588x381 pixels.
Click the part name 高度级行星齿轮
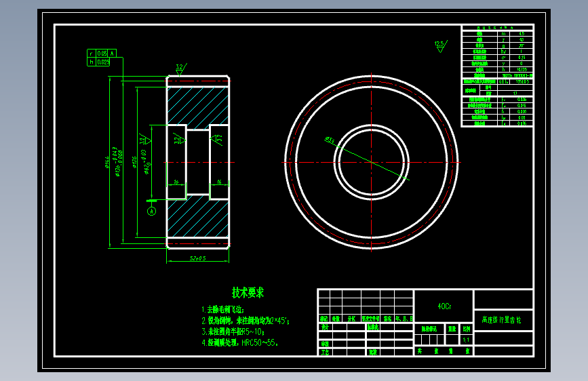click(501, 320)
